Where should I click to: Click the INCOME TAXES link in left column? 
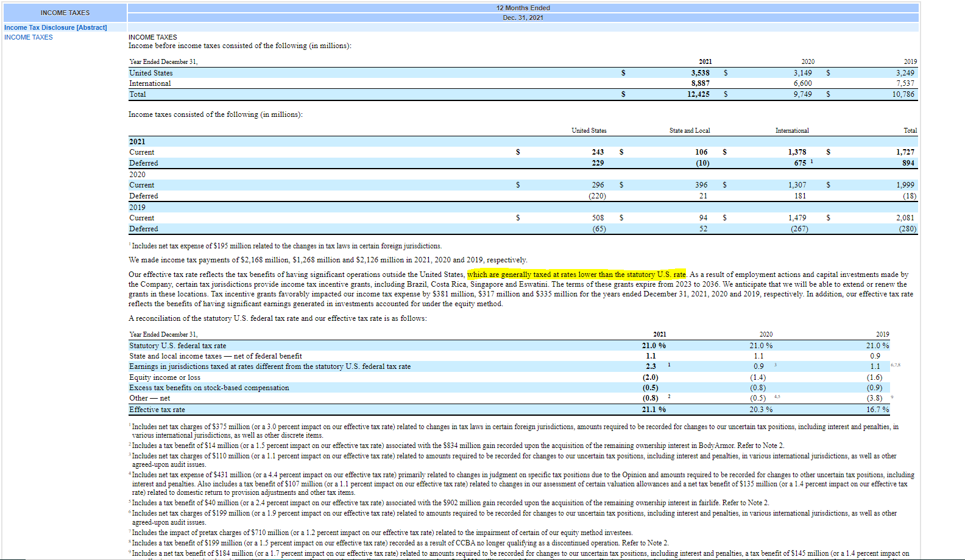[29, 37]
